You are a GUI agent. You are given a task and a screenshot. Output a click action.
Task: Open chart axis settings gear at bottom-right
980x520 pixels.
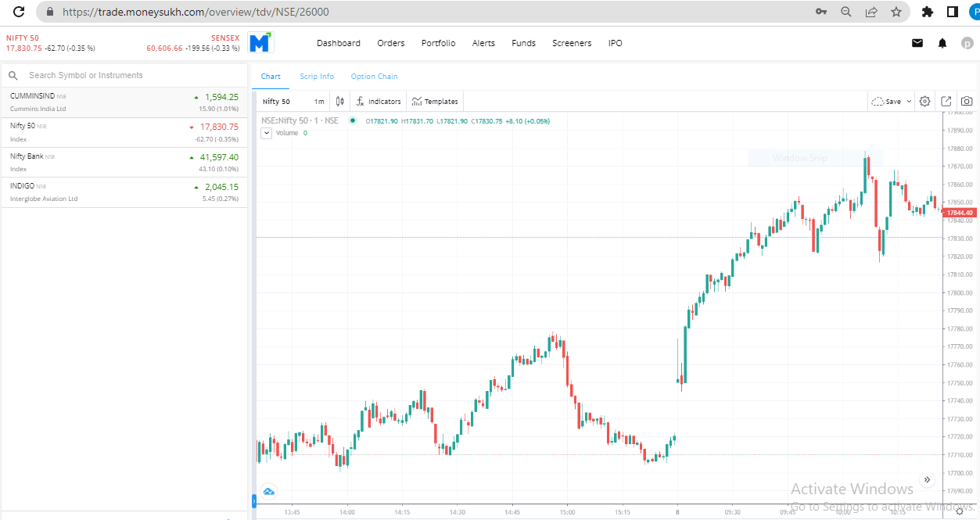tap(960, 512)
